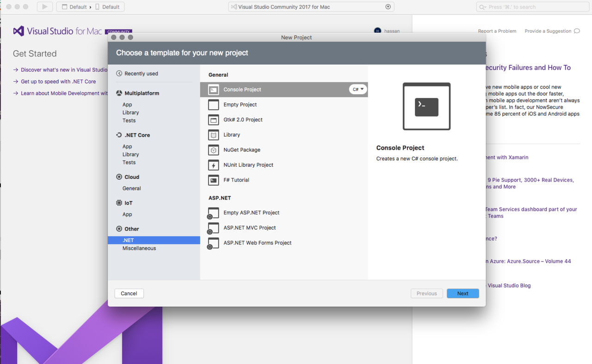Screen dimensions: 592x364
Task: Click the search field in the toolbar
Action: coord(532,7)
